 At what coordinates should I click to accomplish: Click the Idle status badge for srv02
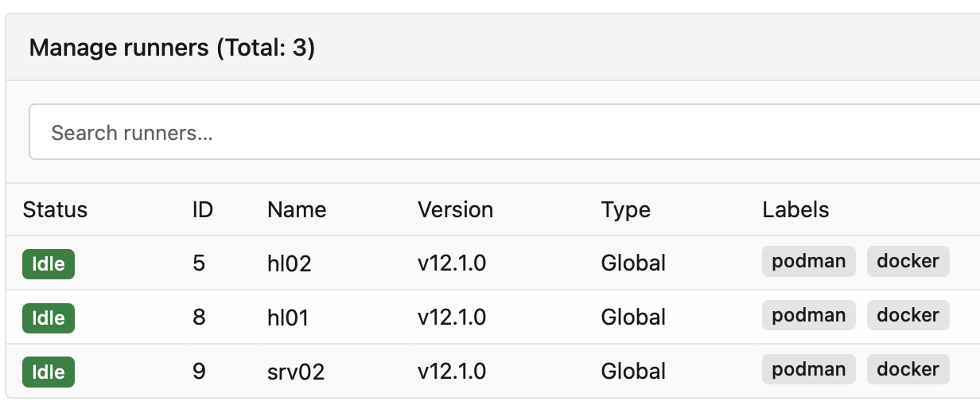(49, 372)
